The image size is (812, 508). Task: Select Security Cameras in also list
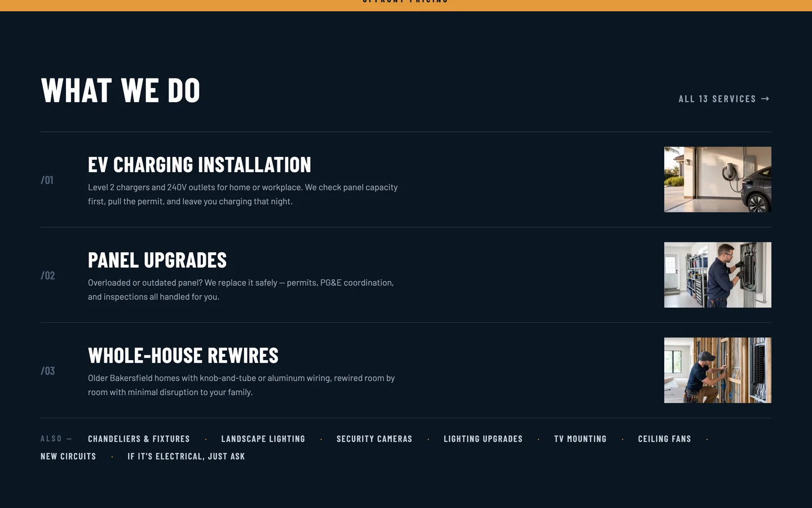click(374, 439)
